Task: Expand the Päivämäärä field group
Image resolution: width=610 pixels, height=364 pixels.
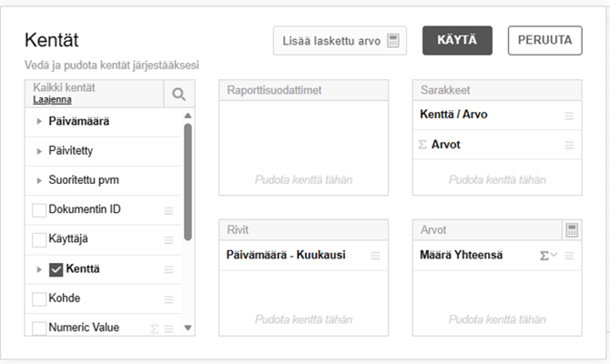Action: tap(39, 121)
